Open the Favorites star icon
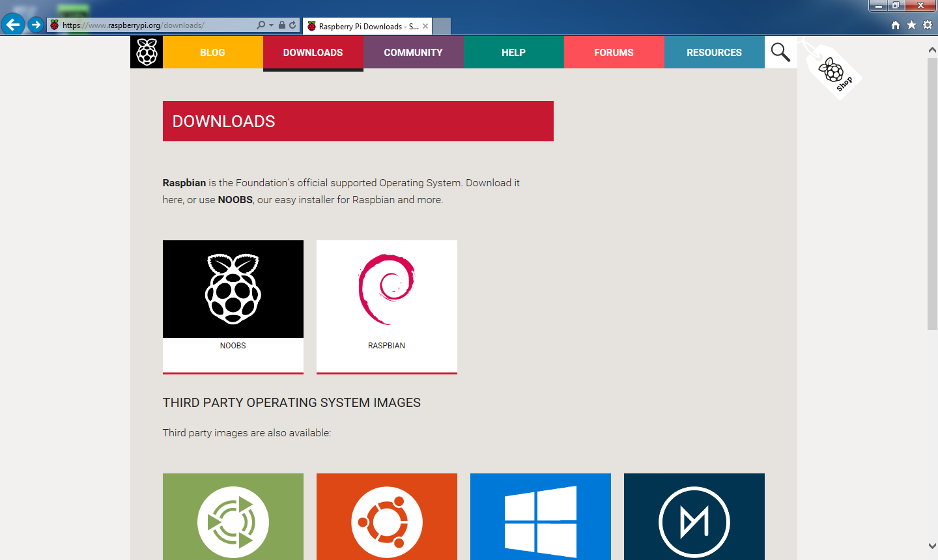This screenshot has height=560, width=938. pyautogui.click(x=911, y=25)
